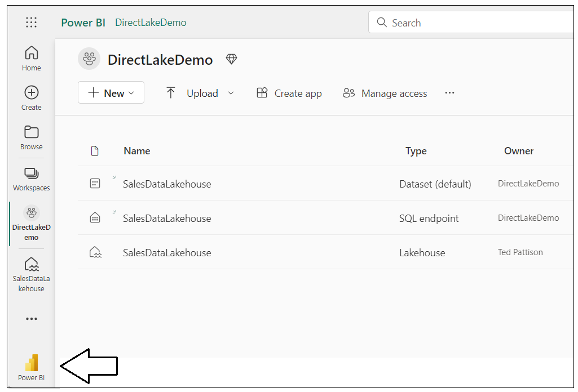
Task: Click the Power BI header link
Action: coord(83,23)
